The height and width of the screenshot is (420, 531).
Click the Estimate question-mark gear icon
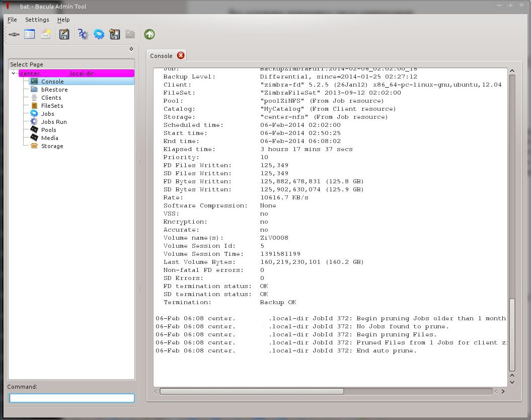coord(83,34)
